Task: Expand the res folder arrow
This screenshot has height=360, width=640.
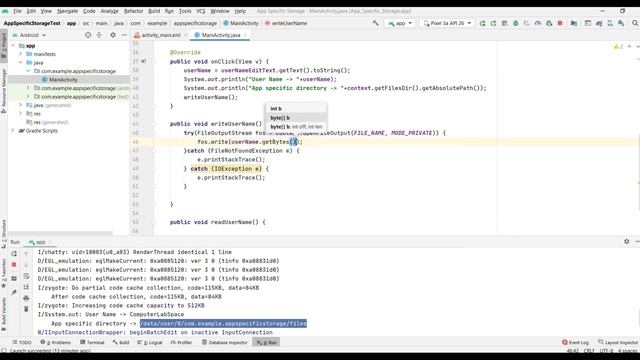Action: click(x=20, y=113)
